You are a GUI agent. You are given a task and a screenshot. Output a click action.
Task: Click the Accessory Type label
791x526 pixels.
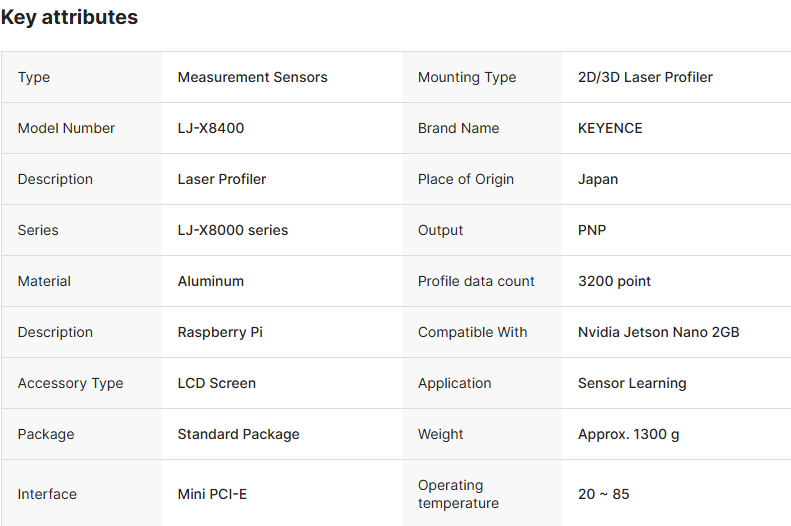click(x=71, y=383)
